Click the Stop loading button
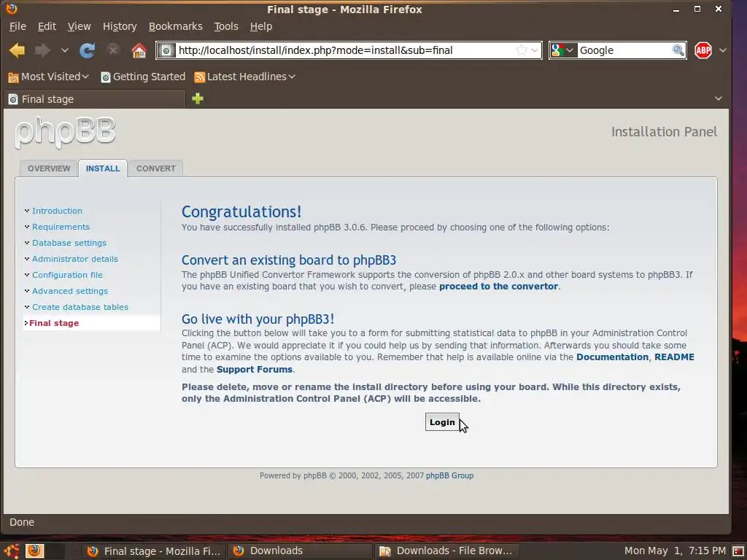 (113, 50)
